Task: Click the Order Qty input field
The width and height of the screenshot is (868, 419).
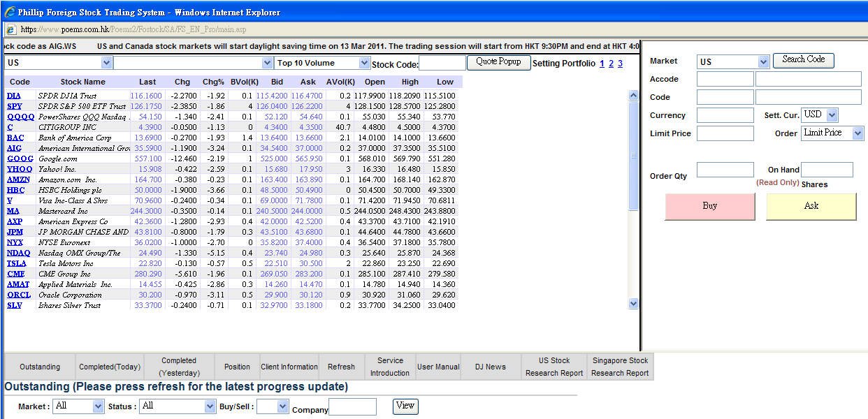Action: click(x=725, y=170)
